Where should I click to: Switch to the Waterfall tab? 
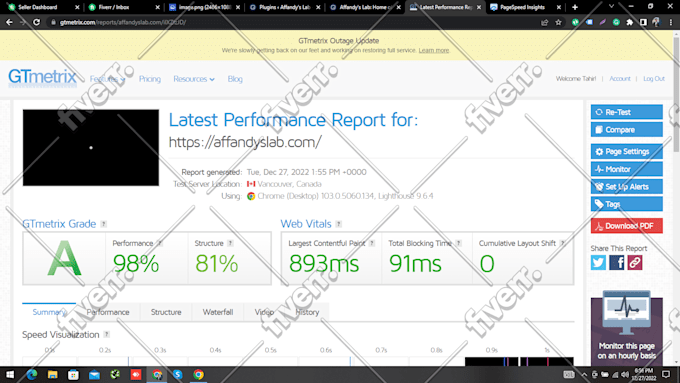point(218,312)
